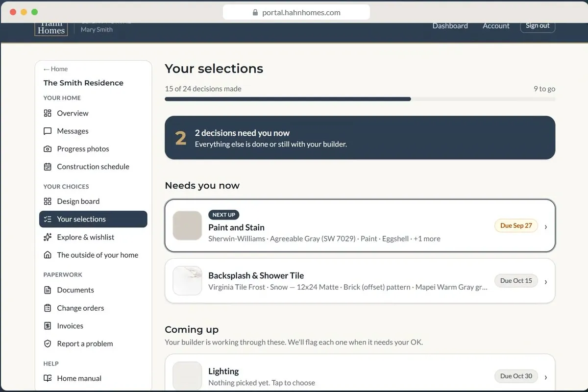Screen dimensions: 588x392
Task: Click the Backsplash & Shower Tile thumbnail
Action: point(187,281)
